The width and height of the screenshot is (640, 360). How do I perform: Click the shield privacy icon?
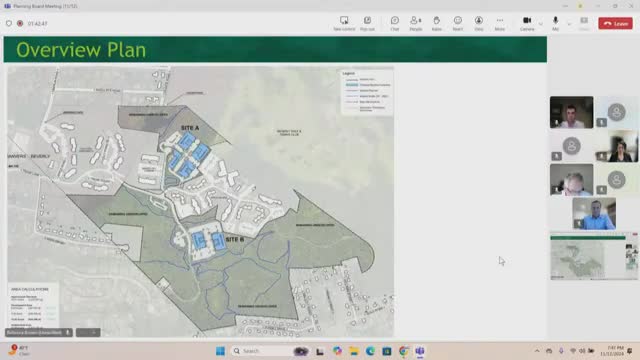pyautogui.click(x=9, y=24)
